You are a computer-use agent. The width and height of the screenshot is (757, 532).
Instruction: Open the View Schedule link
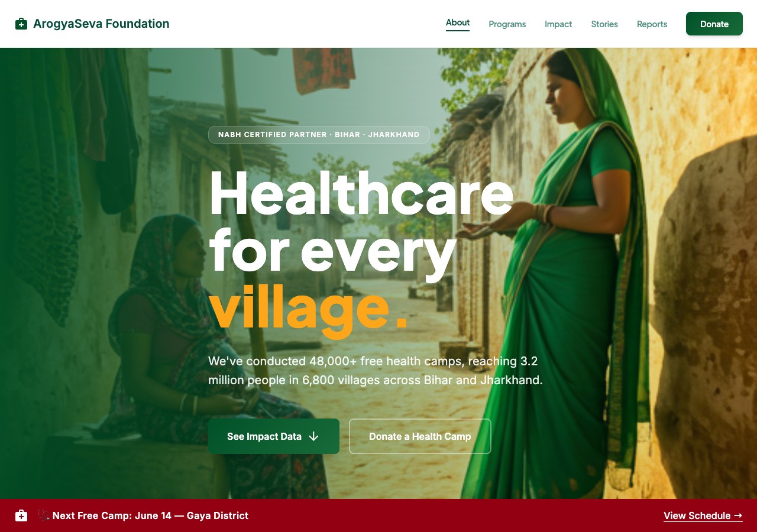[703, 515]
